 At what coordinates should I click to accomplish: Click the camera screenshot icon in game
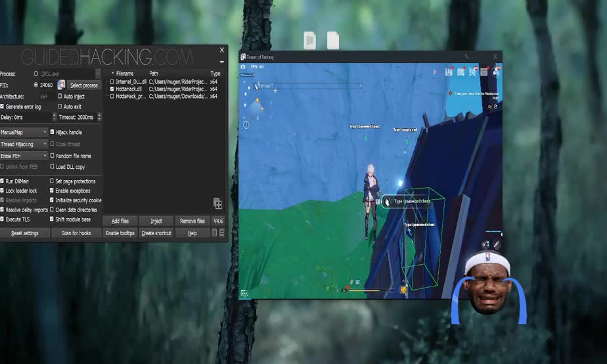(x=244, y=67)
